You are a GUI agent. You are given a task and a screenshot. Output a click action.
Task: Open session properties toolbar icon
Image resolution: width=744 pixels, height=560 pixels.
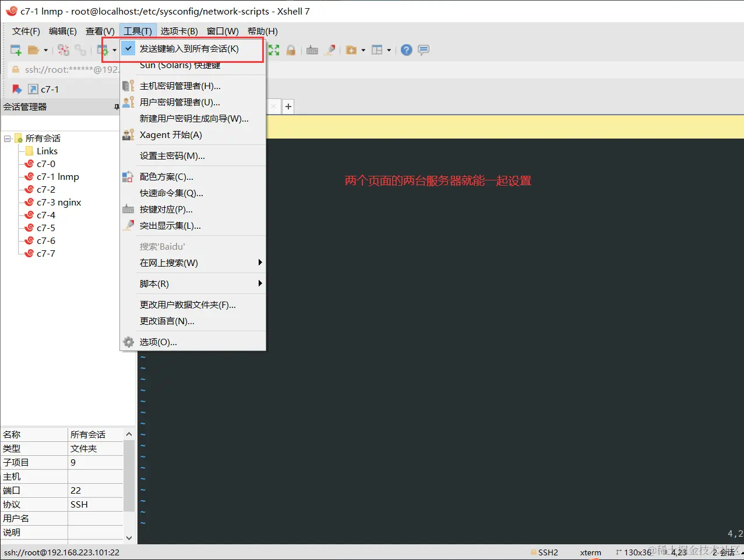(x=103, y=50)
